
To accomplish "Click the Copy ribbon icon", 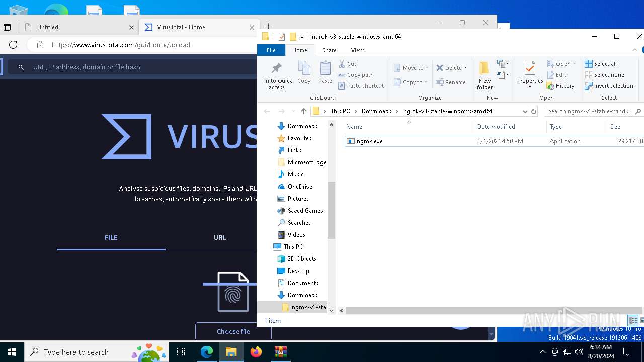I will coord(304,72).
